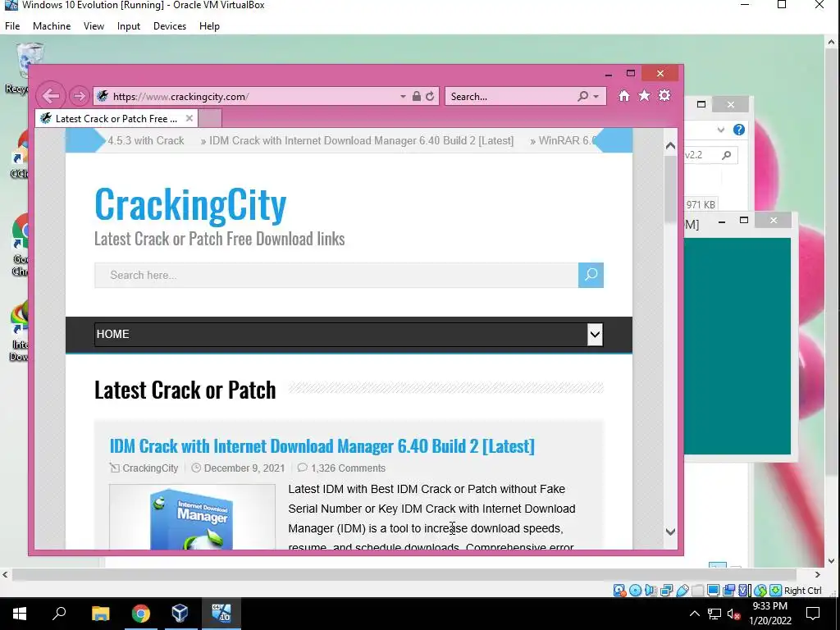The image size is (840, 630).
Task: Click the magnifier in the IE search box
Action: point(583,97)
